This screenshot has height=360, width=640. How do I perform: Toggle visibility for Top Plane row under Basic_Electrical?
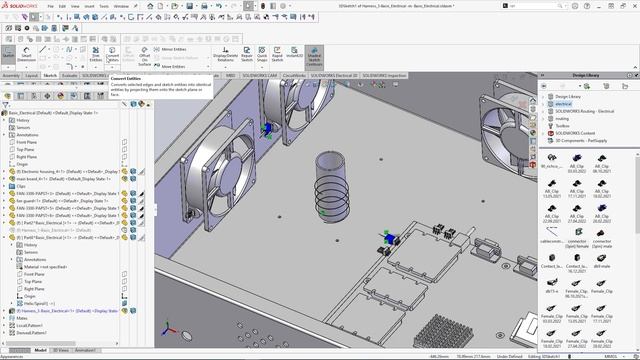click(124, 150)
